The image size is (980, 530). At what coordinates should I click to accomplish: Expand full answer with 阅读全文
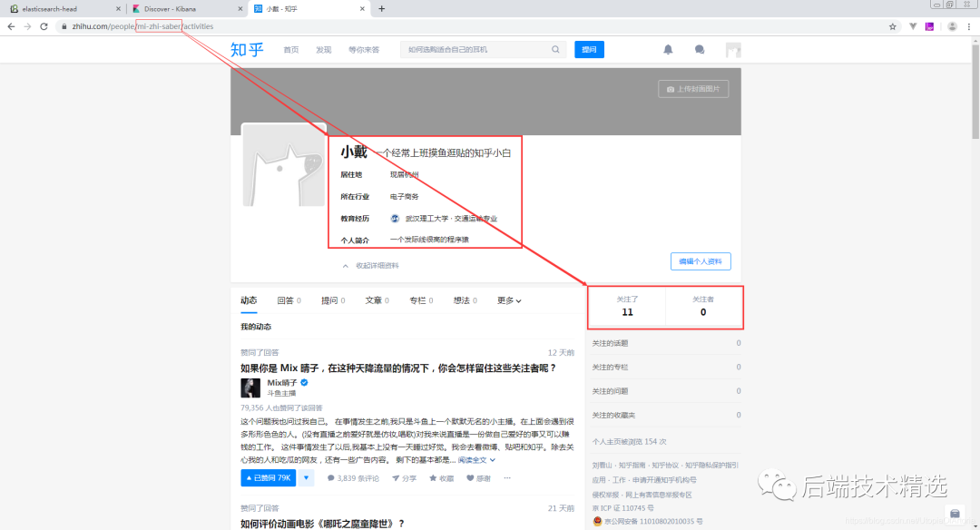(x=476, y=460)
